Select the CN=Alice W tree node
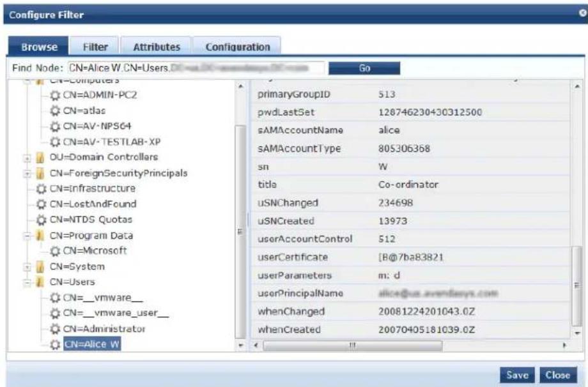This screenshot has width=588, height=387. coord(92,344)
